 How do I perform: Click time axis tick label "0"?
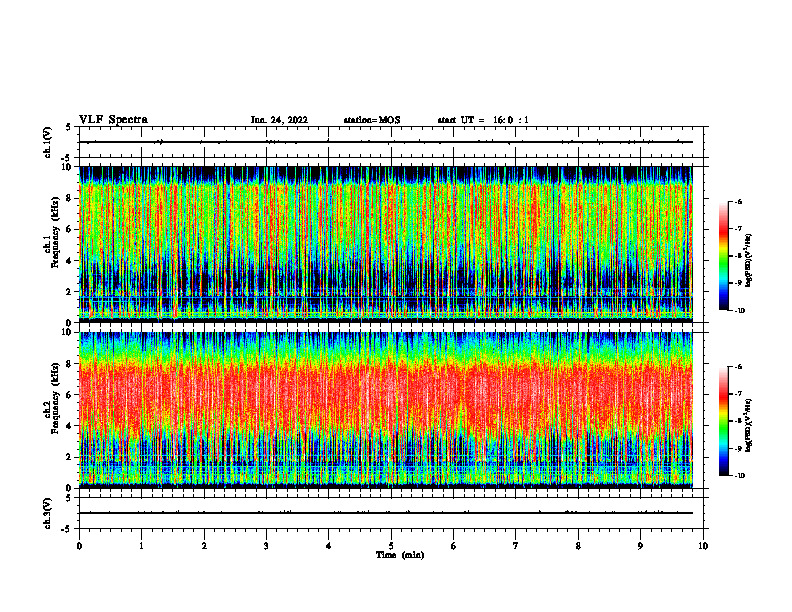pos(79,546)
